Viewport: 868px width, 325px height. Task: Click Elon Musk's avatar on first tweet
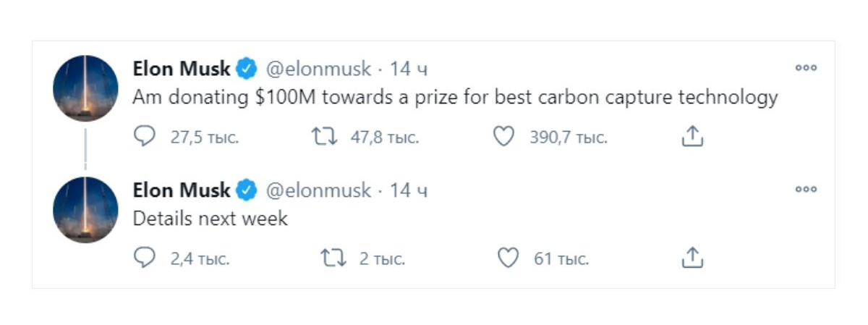(x=85, y=88)
